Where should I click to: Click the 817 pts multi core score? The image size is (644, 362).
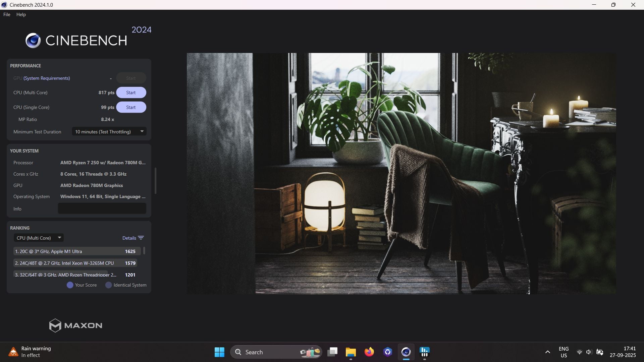106,93
